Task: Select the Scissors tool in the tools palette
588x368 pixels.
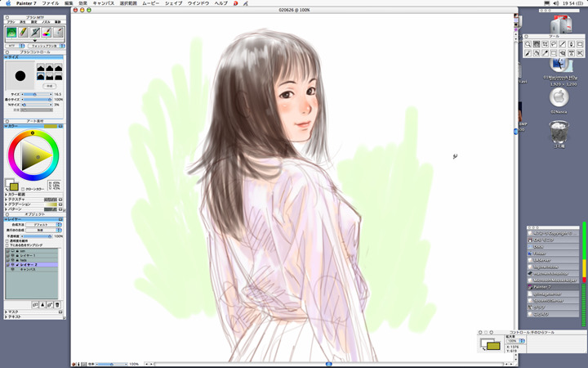Action: point(580,53)
